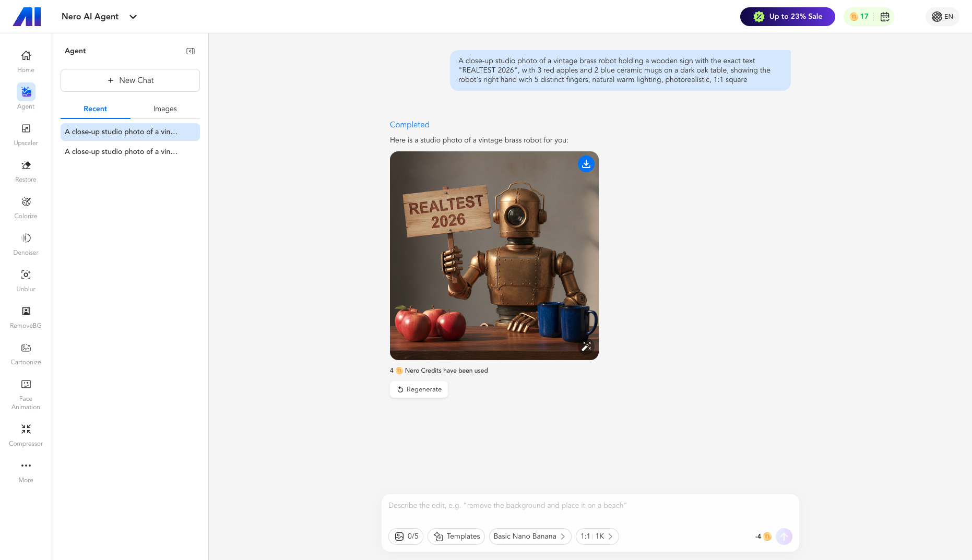This screenshot has height=560, width=972.
Task: Open the Upscaler tool in sidebar
Action: [26, 134]
